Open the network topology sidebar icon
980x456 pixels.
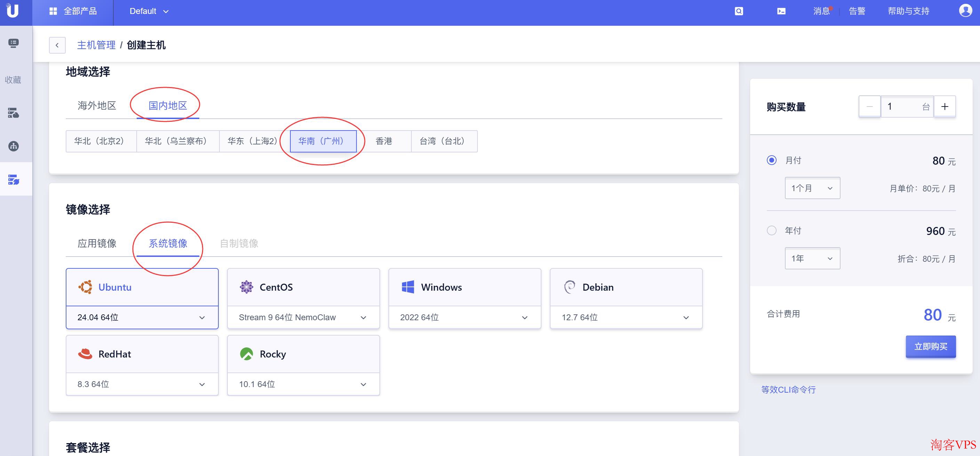click(x=13, y=146)
